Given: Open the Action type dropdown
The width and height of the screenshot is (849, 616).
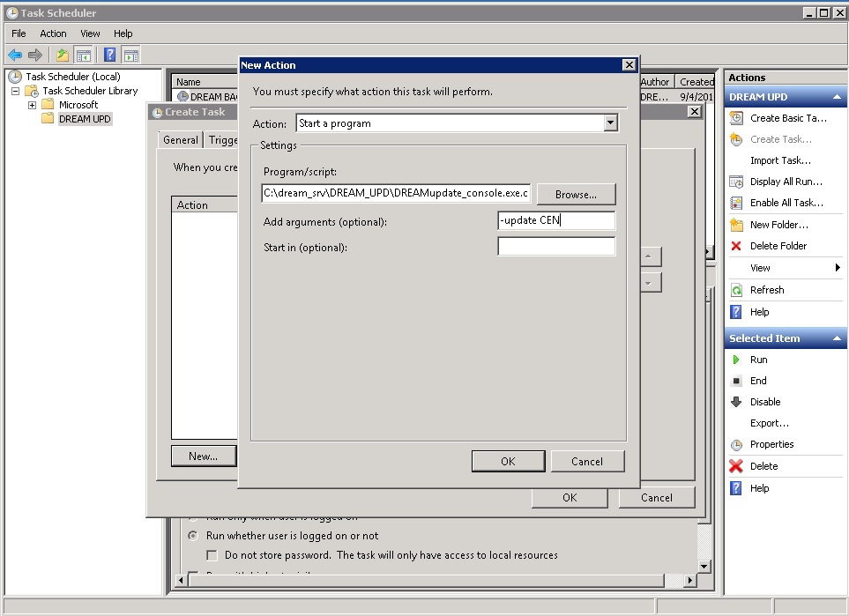Looking at the screenshot, I should [611, 122].
